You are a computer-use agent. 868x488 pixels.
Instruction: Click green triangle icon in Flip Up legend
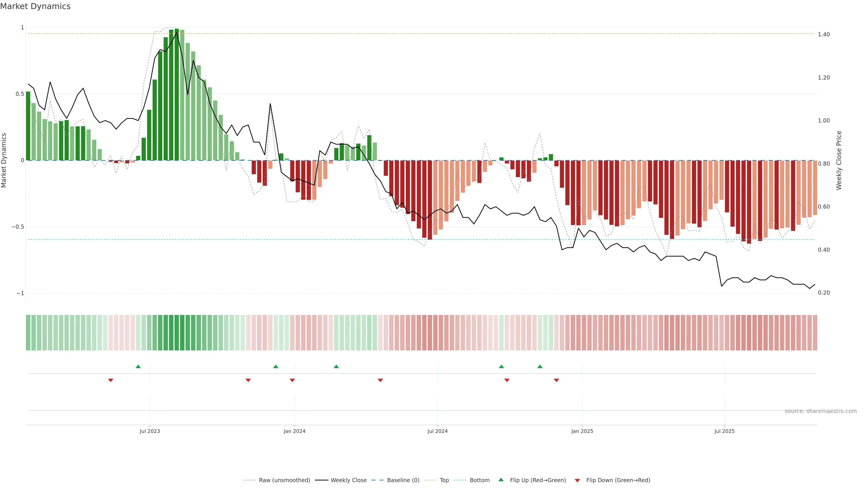pos(501,480)
